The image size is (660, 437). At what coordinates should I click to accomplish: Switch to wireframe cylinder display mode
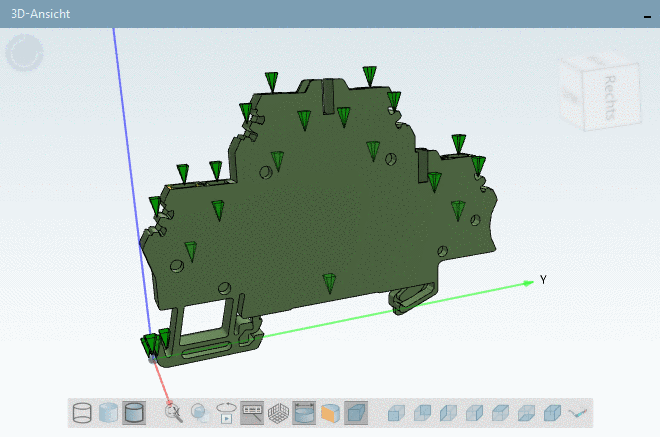point(82,413)
